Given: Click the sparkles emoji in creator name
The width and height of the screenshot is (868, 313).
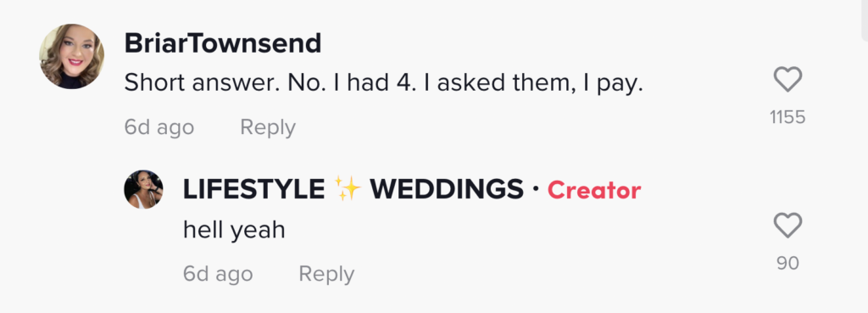Looking at the screenshot, I should tap(348, 190).
